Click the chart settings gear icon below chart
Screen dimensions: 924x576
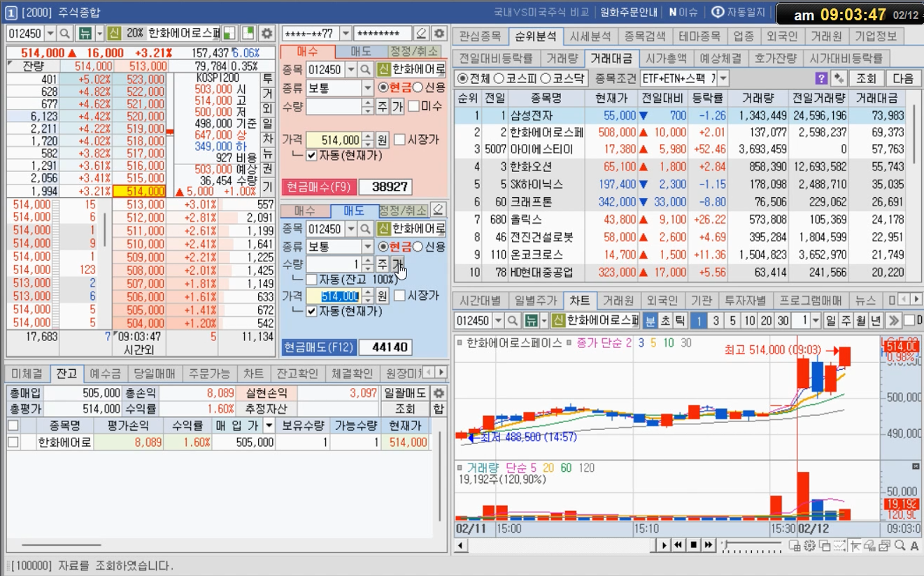click(809, 545)
